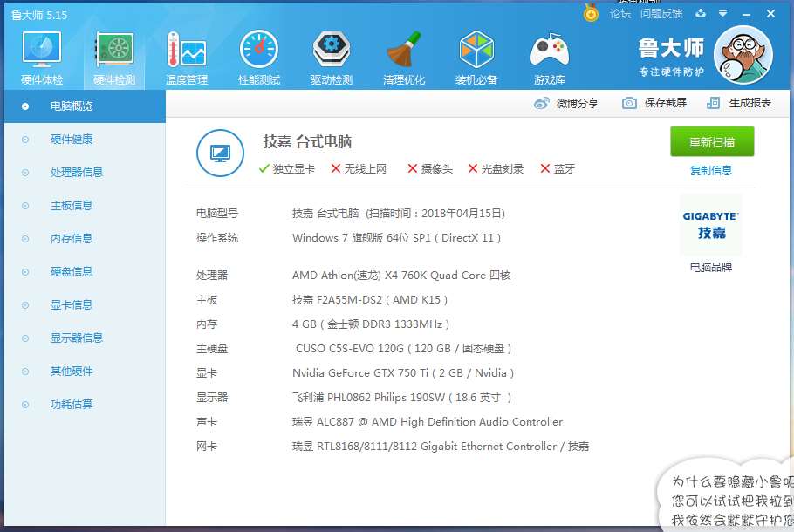The height and width of the screenshot is (532, 794).
Task: Open the title bar dropdown menu arrow
Action: point(723,13)
